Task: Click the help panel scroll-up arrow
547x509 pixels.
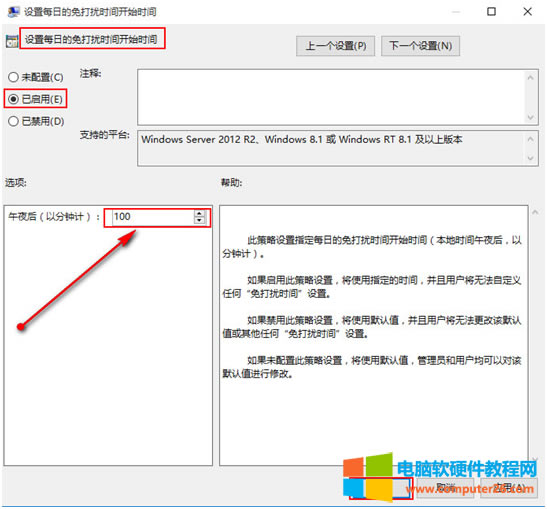Action: coord(535,212)
